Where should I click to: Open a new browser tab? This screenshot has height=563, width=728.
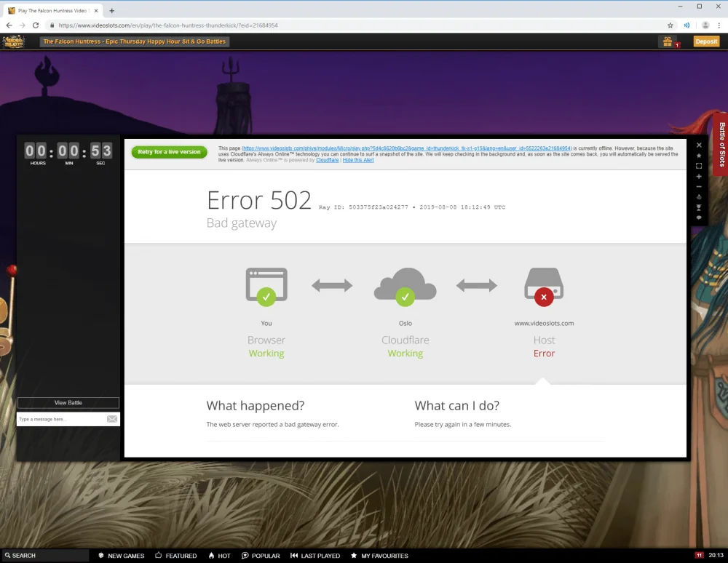point(112,11)
